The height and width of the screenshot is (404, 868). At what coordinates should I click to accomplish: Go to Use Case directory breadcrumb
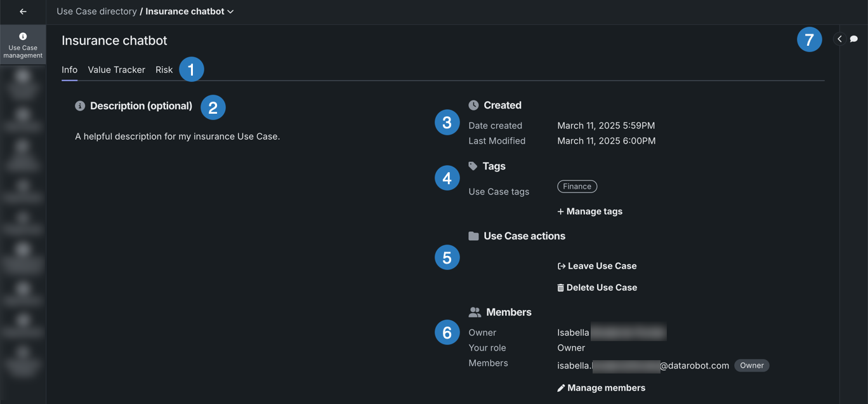(x=96, y=11)
